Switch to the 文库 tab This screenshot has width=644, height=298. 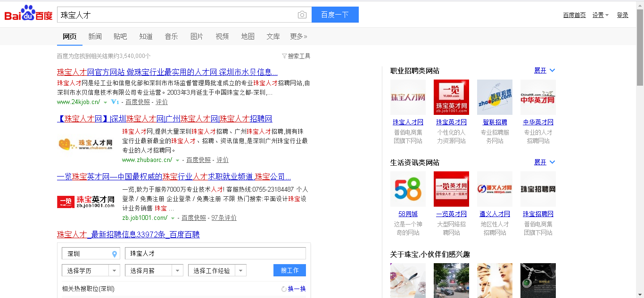[273, 36]
